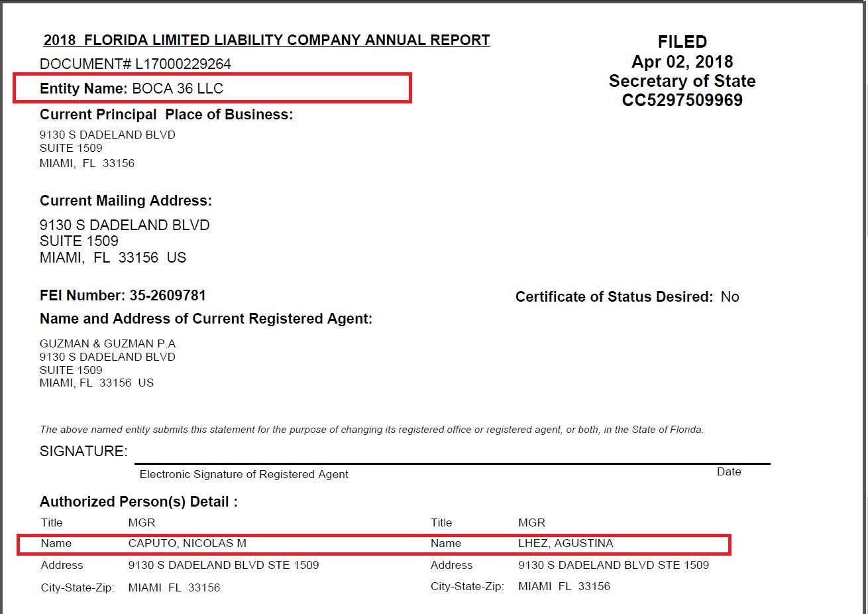Click the Name and Address of Current Registered Agent heading

click(x=206, y=319)
